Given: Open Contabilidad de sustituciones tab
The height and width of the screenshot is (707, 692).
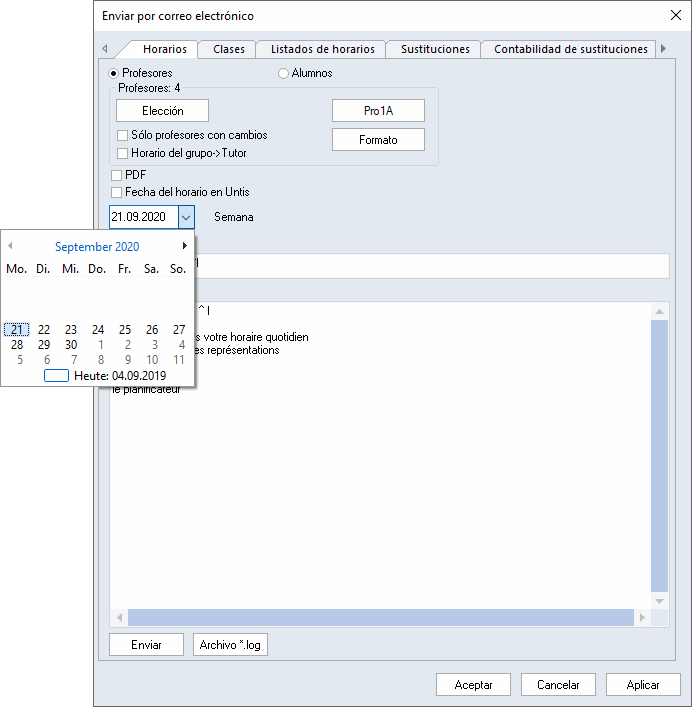Looking at the screenshot, I should (x=570, y=49).
